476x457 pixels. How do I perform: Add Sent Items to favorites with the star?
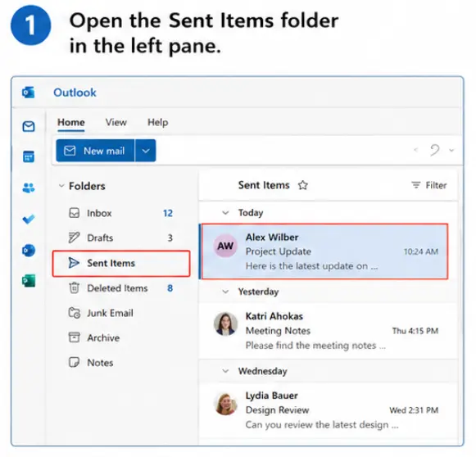point(302,185)
